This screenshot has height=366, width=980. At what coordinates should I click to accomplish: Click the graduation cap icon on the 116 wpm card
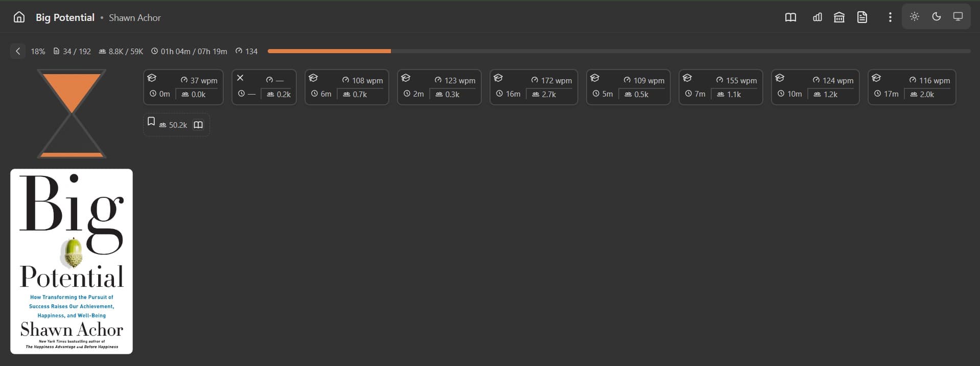tap(876, 78)
